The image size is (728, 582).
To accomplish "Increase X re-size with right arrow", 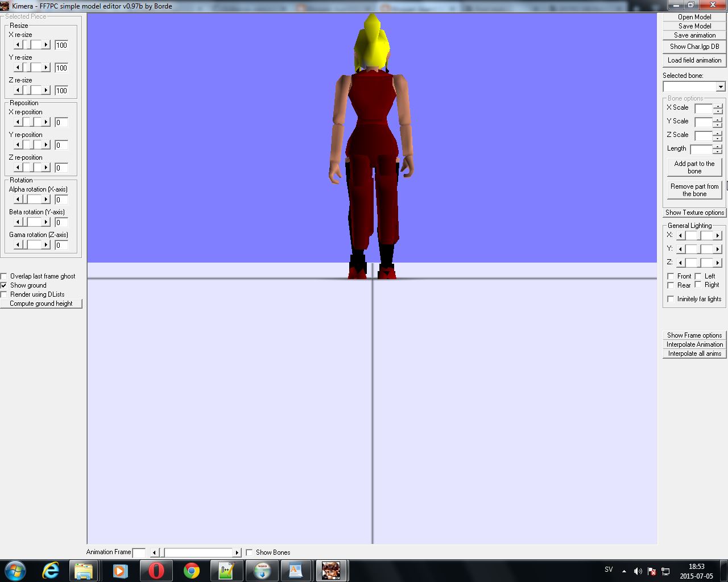I will [x=46, y=45].
